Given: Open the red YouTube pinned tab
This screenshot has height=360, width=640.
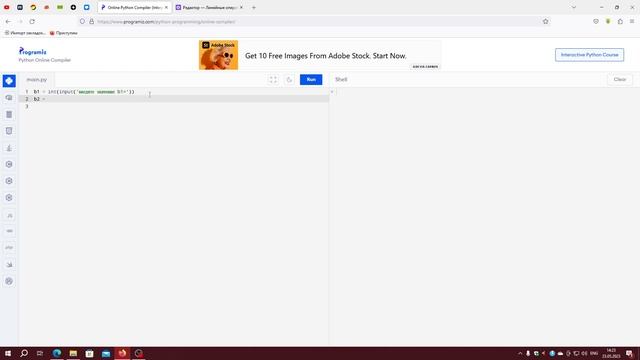Looking at the screenshot, I should (x=7, y=7).
